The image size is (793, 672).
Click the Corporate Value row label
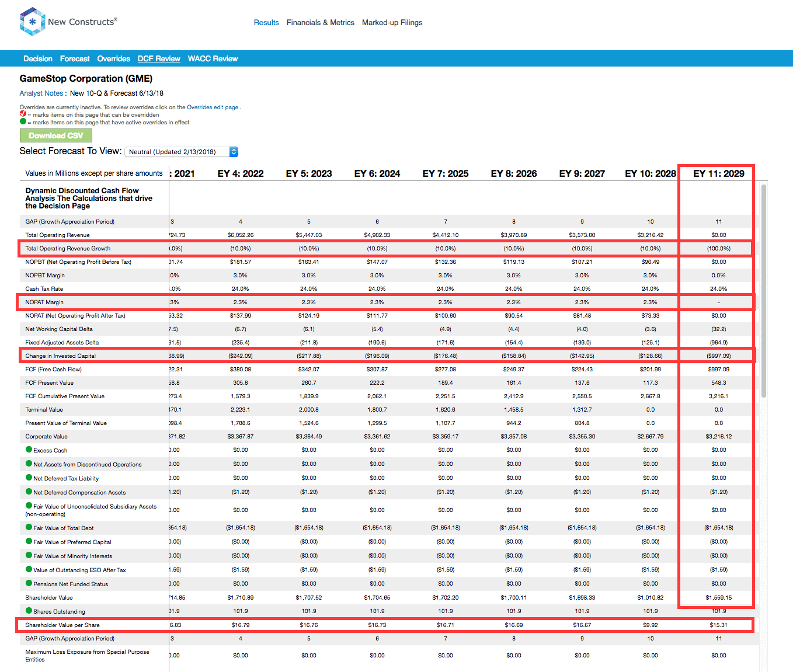47,437
